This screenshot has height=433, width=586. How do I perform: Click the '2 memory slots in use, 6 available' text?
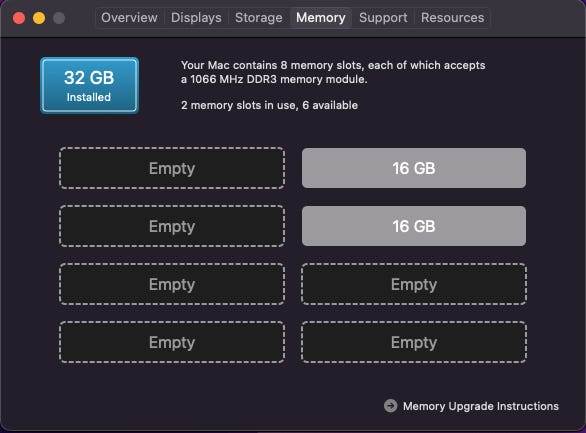[269, 105]
